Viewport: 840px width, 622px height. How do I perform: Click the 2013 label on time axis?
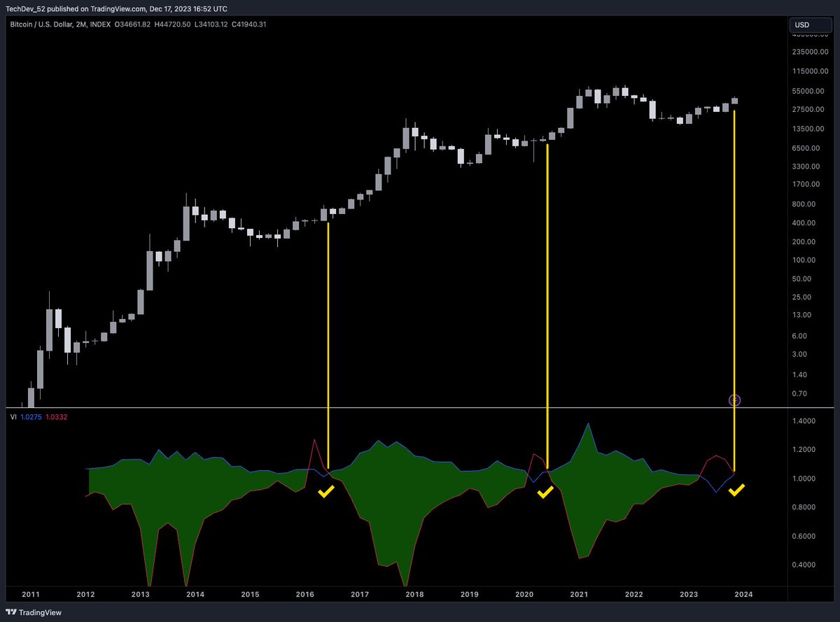point(140,594)
